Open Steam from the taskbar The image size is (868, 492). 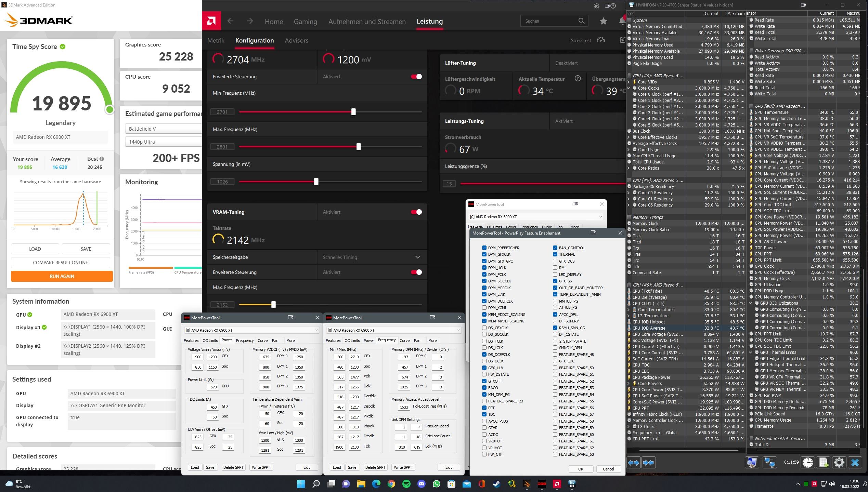[496, 484]
